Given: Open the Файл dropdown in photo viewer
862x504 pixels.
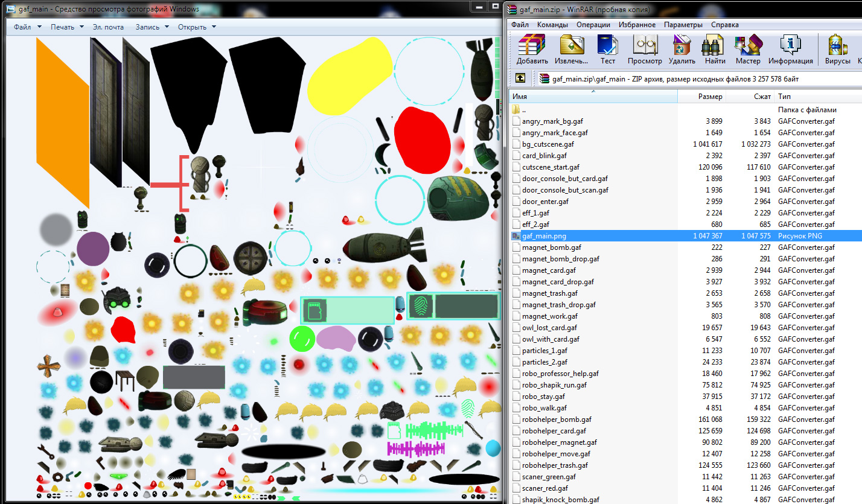Looking at the screenshot, I should coord(28,27).
